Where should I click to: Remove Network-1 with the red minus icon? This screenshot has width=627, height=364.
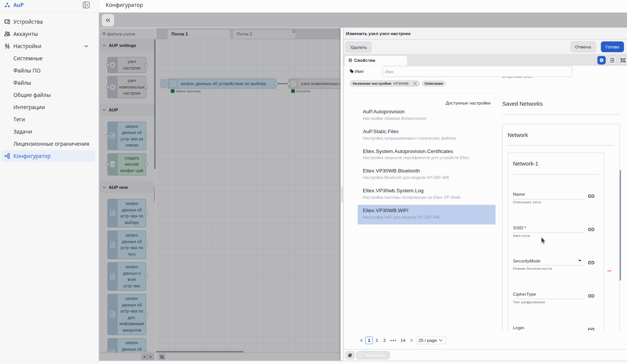[609, 271]
